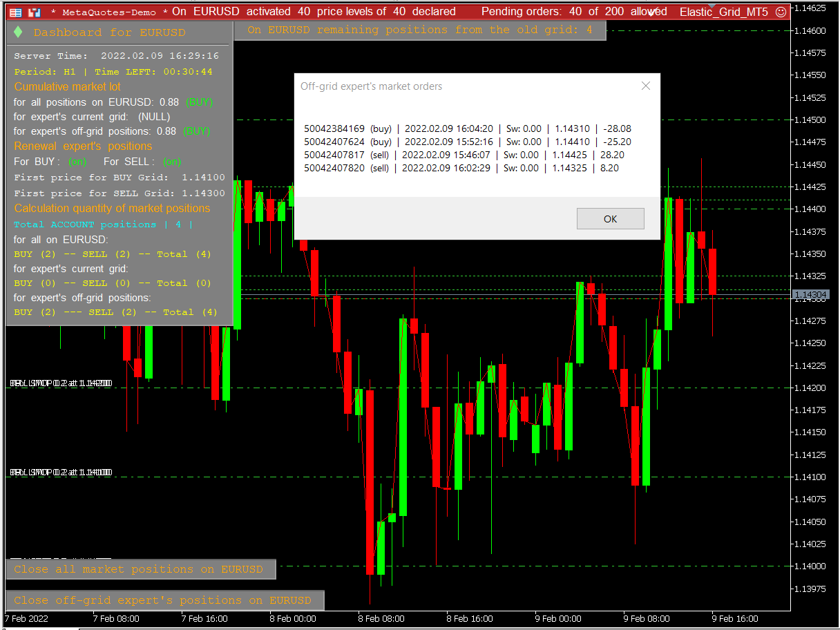Screen dimensions: 840x630
Task: Click the expert's off-grid positions 0.88 line
Action: click(x=112, y=131)
